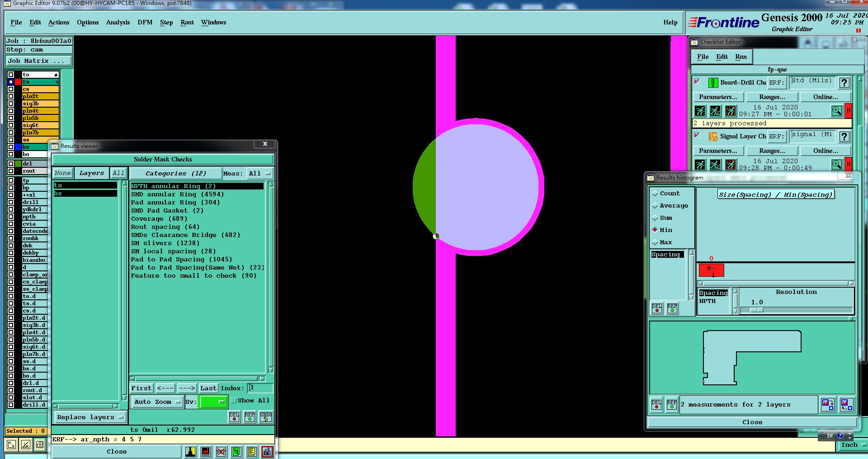Click the help question mark for Signal Layer Check
Viewport: 868px width, 459px height.
[844, 137]
